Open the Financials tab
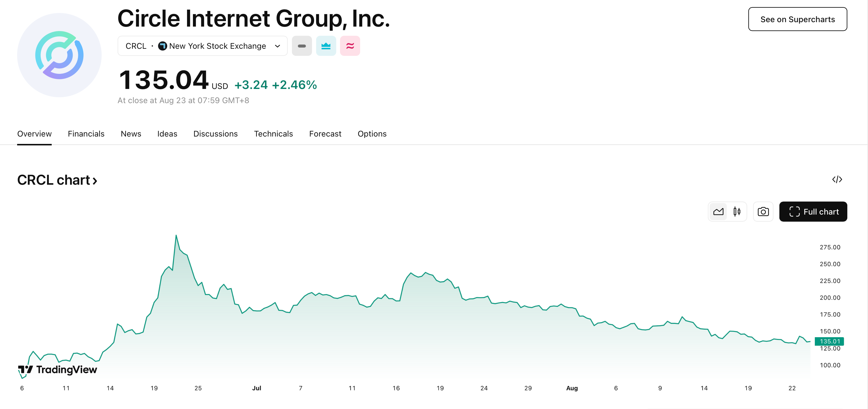The height and width of the screenshot is (409, 868). (86, 134)
